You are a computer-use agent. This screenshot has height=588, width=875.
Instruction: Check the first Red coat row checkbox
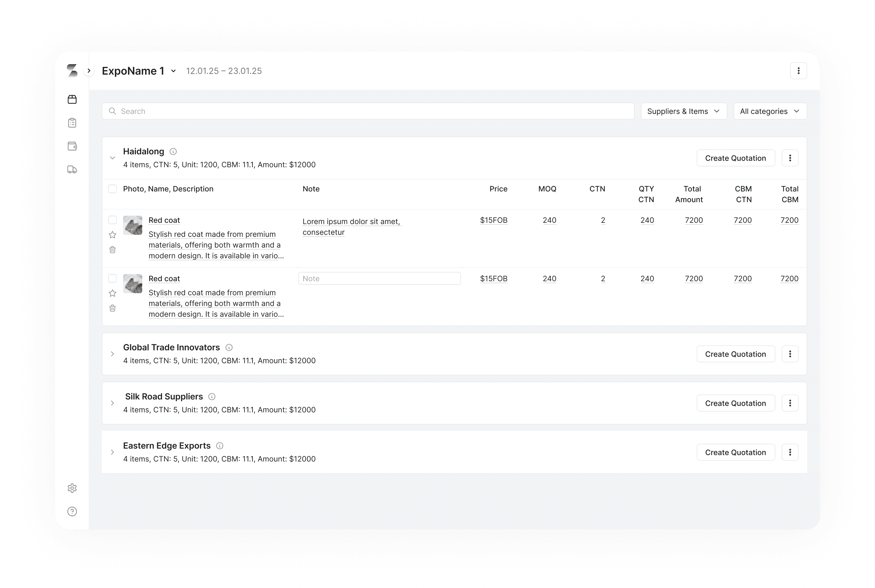coord(112,220)
